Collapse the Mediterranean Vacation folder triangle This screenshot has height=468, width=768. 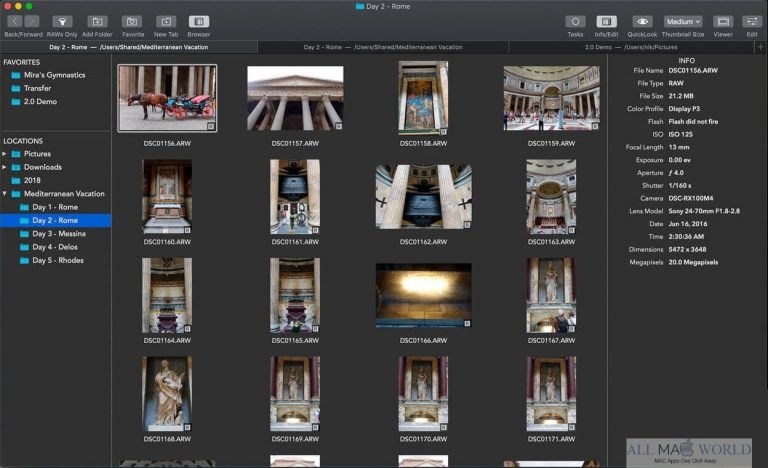coord(4,194)
